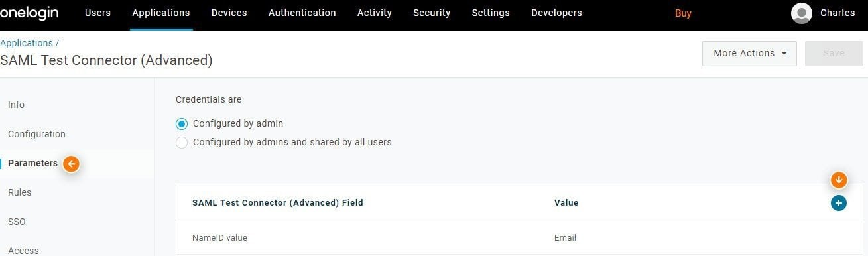Image resolution: width=868 pixels, height=256 pixels.
Task: Click the Charles user avatar icon
Action: [x=802, y=13]
